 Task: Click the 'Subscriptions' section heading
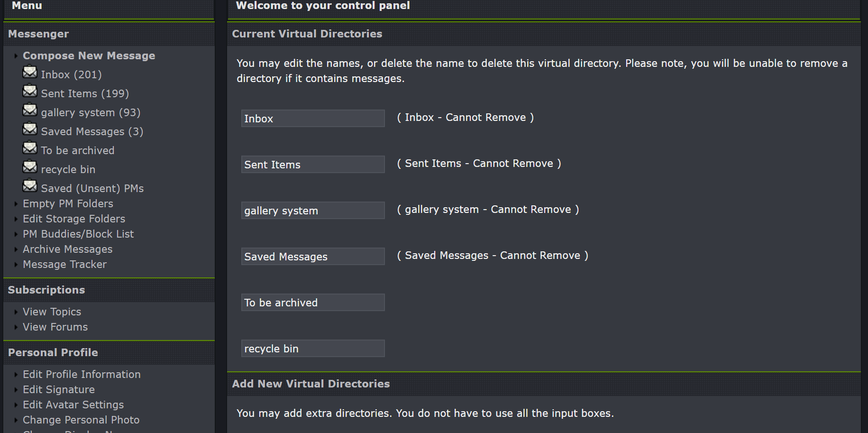point(46,290)
